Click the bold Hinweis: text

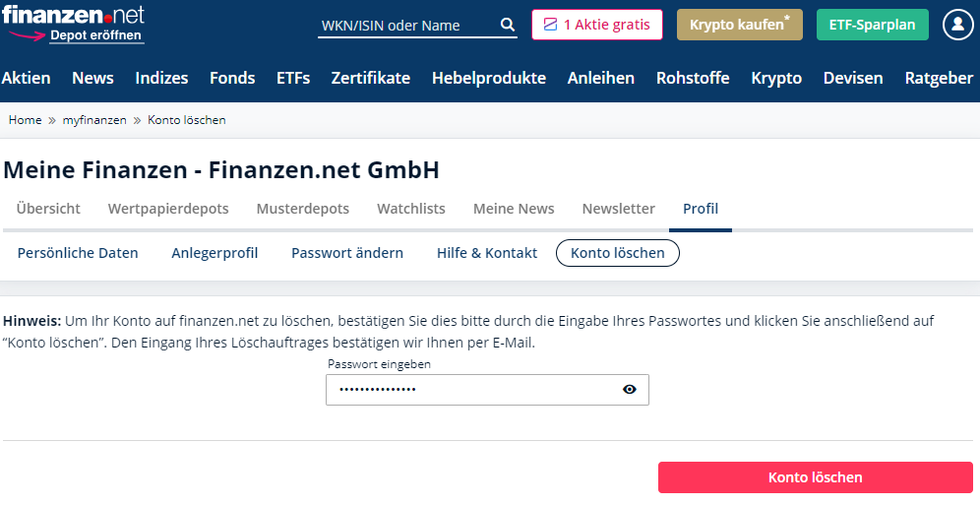[x=31, y=321]
